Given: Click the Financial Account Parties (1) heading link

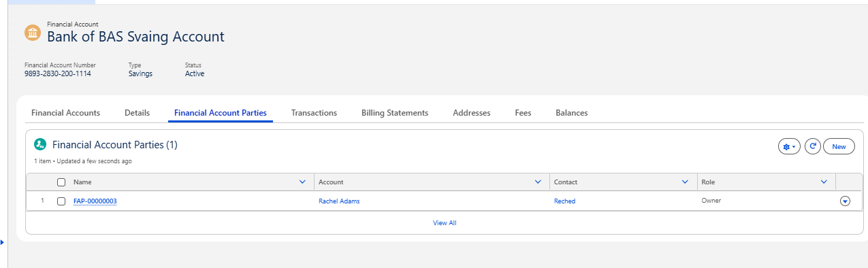Looking at the screenshot, I should coord(115,145).
